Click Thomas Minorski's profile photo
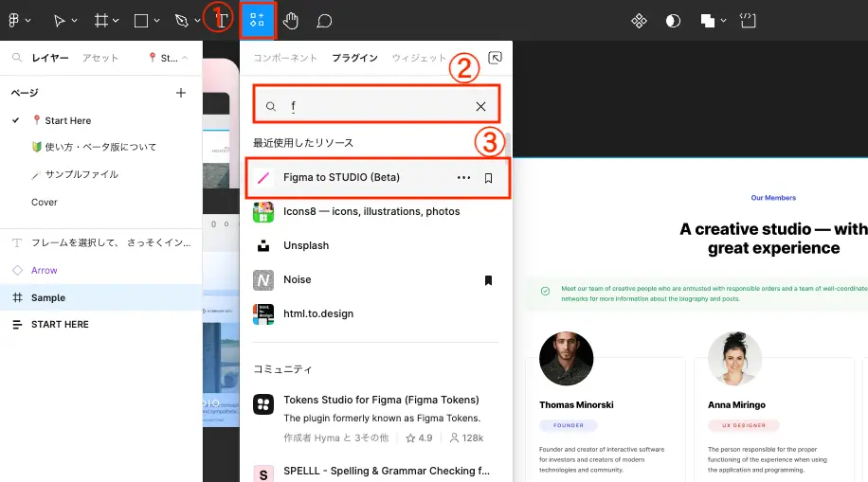 (x=567, y=359)
